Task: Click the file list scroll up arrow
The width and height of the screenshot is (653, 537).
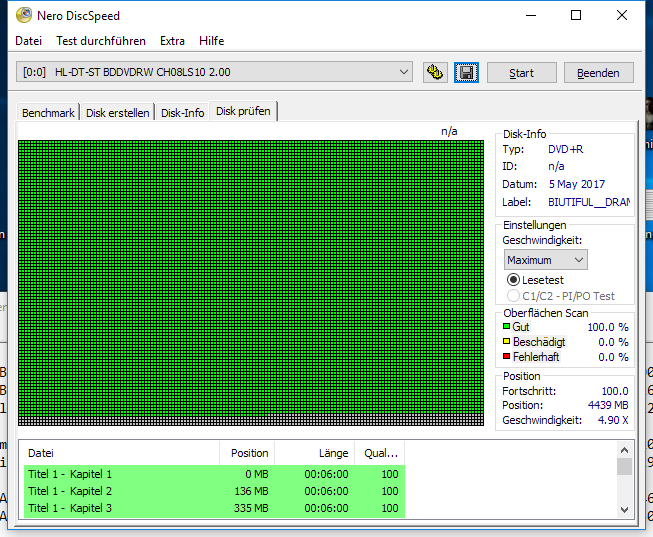Action: pos(624,450)
